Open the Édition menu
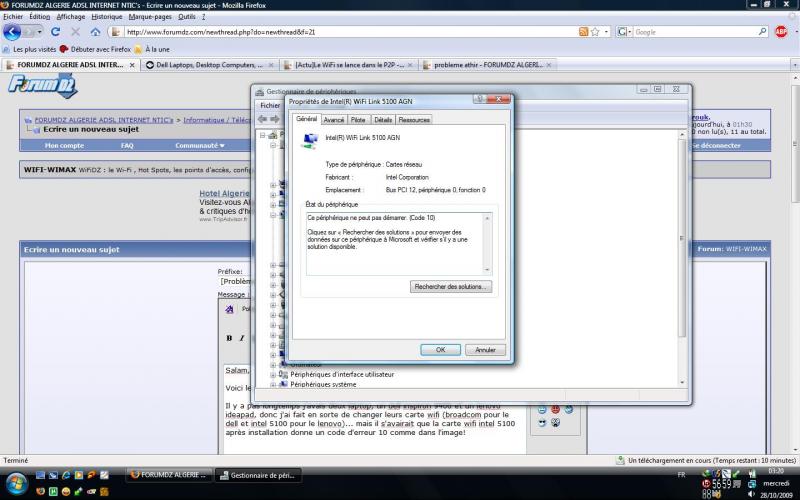Viewport: 800px width, 500px height. 39,17
